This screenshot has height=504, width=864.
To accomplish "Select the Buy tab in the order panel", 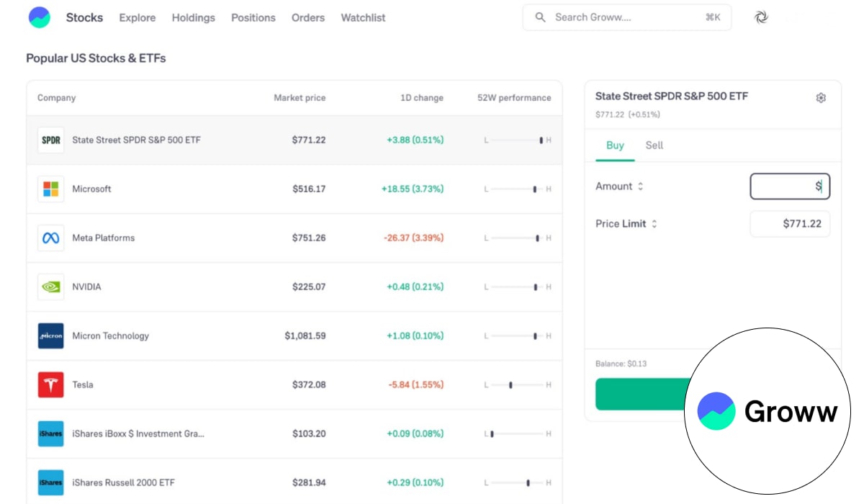I will 615,145.
